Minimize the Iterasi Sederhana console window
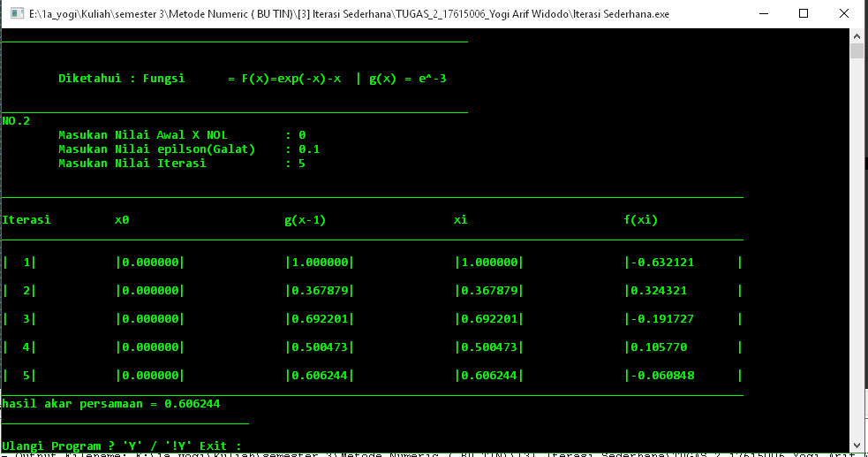Viewport: 868px width, 457px height. 764,14
